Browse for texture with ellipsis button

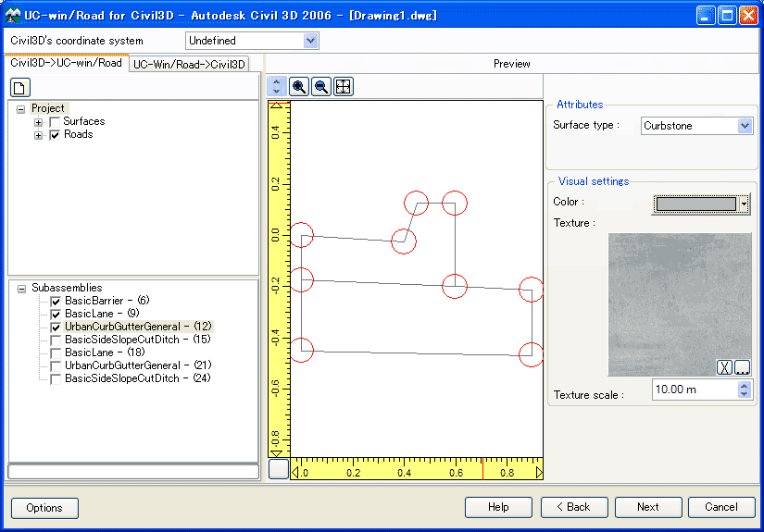coord(742,367)
